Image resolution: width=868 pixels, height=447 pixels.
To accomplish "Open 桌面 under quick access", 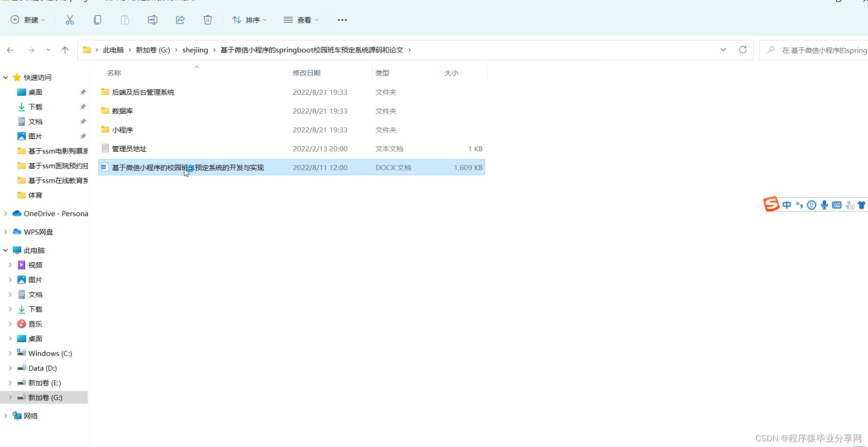I will [x=35, y=92].
